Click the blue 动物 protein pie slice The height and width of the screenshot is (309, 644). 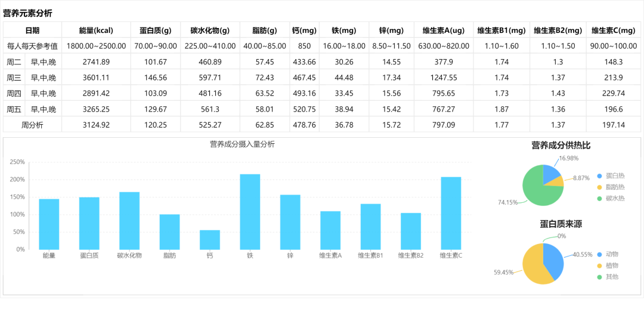point(555,261)
